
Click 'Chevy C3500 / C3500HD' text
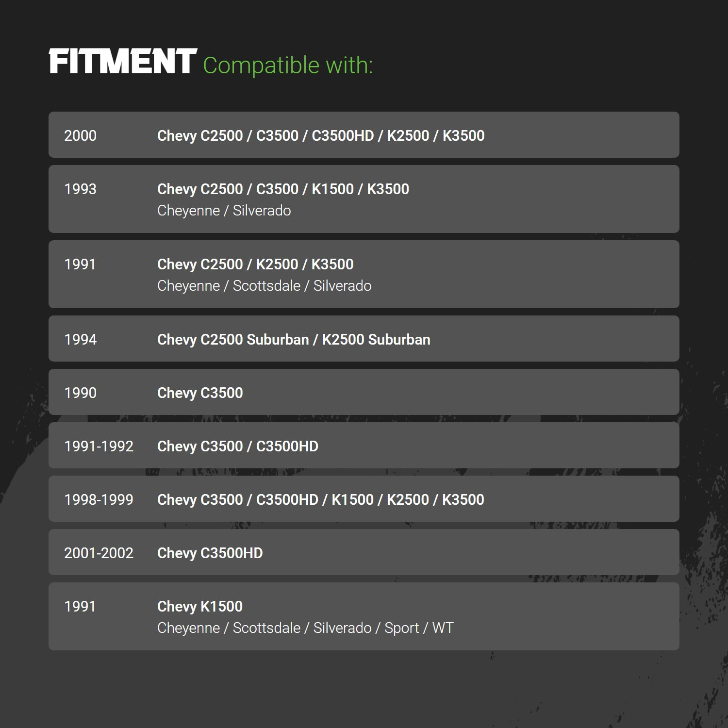(x=238, y=447)
